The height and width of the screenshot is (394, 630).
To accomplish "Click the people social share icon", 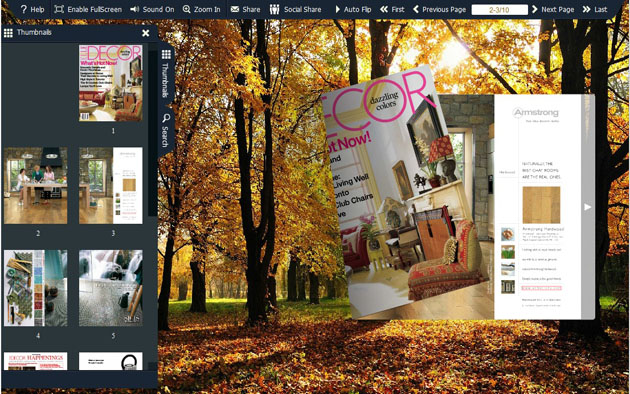I will click(x=274, y=9).
